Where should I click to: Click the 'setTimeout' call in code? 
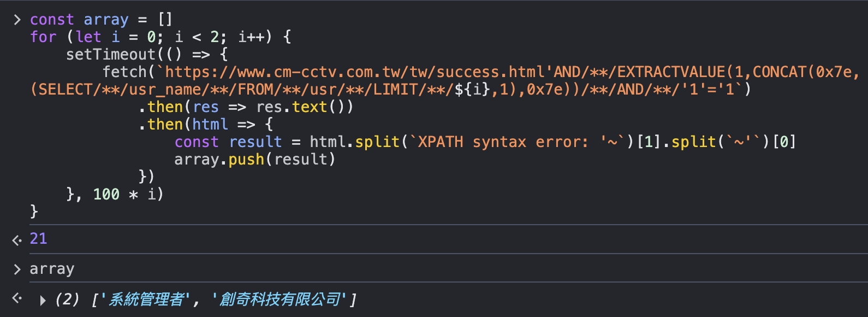click(x=111, y=55)
